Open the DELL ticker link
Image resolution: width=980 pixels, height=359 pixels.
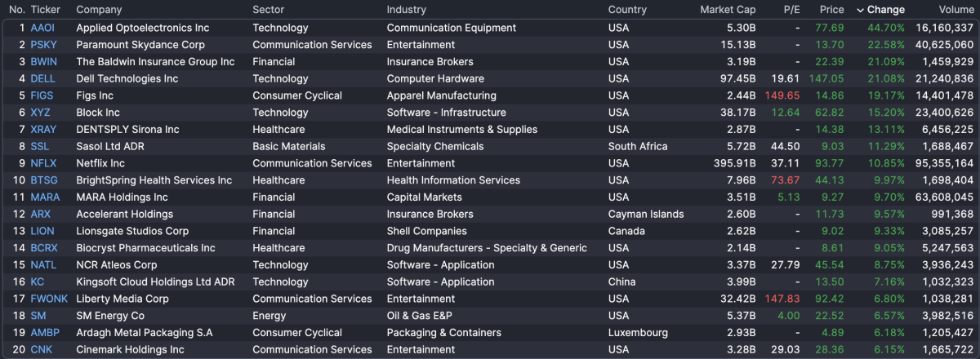42,79
